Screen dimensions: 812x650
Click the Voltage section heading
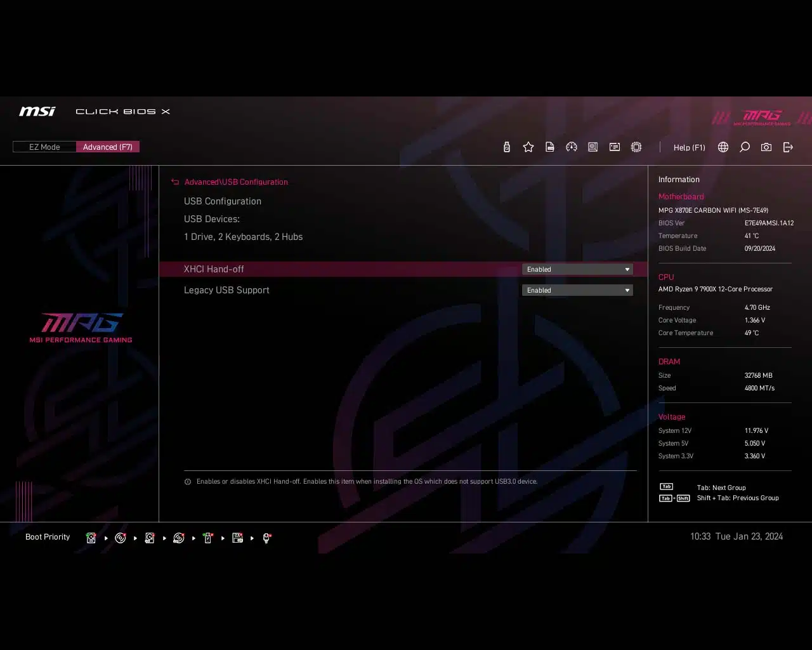tap(672, 417)
